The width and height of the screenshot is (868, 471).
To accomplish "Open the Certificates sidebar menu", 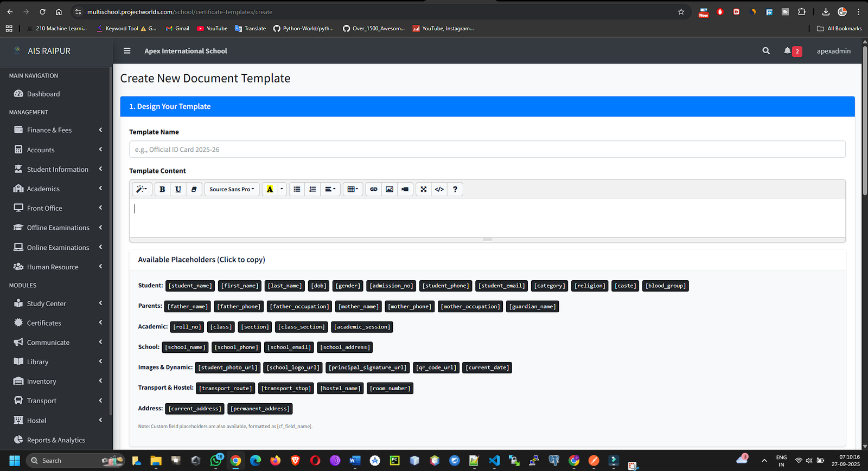I will [x=44, y=323].
